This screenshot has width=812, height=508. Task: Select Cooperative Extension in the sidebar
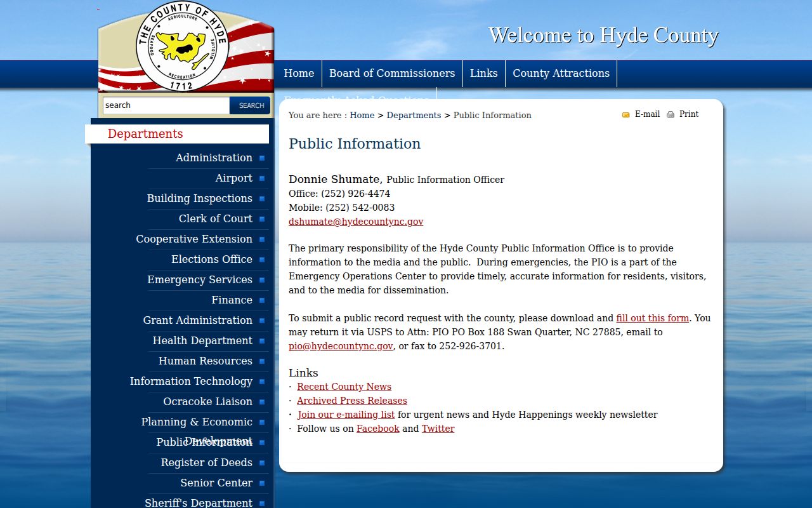[194, 239]
